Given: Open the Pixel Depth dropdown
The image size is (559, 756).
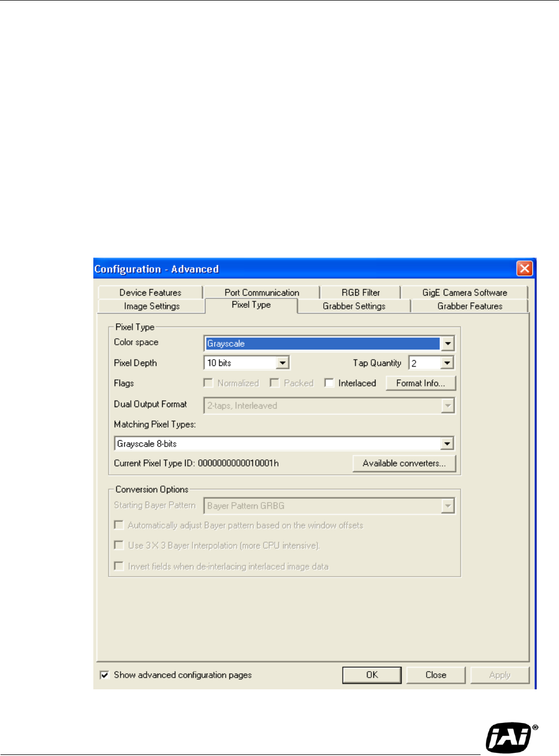Looking at the screenshot, I should (283, 363).
